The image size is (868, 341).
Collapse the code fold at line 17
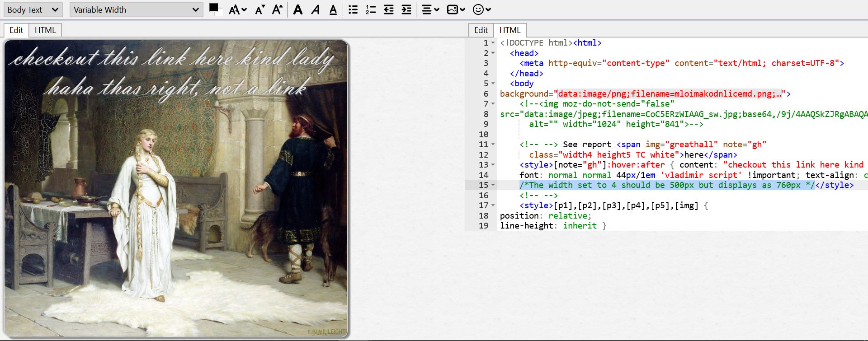(493, 206)
